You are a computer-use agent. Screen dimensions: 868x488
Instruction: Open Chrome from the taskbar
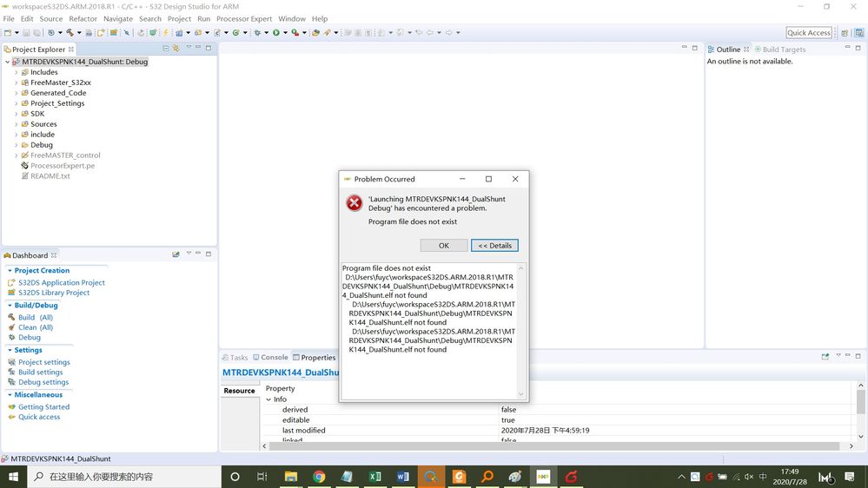(x=319, y=477)
